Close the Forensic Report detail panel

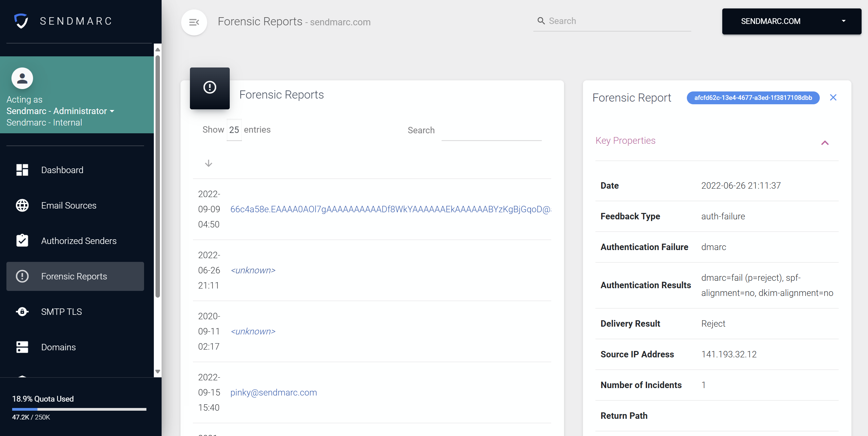coord(833,98)
